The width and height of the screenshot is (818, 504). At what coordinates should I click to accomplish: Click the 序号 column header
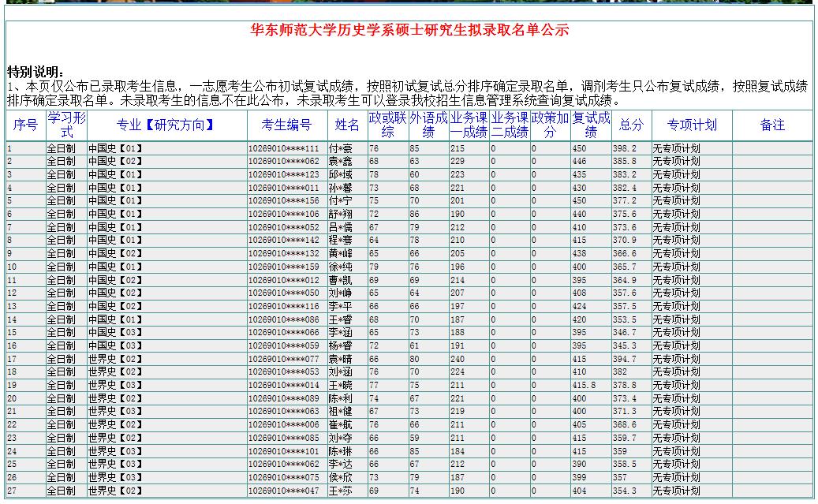click(25, 125)
